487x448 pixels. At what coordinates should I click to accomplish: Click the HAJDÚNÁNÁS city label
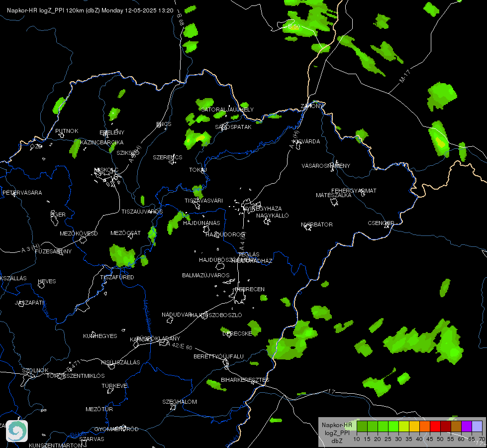(201, 223)
